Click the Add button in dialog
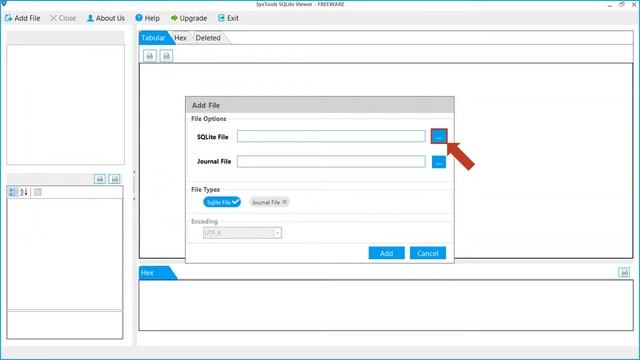This screenshot has width=640, height=360. [387, 253]
